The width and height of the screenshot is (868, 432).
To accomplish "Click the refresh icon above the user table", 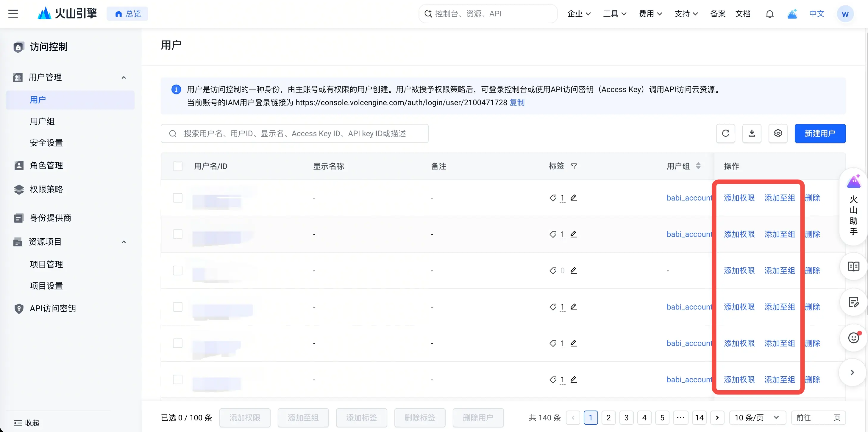I will click(x=725, y=133).
